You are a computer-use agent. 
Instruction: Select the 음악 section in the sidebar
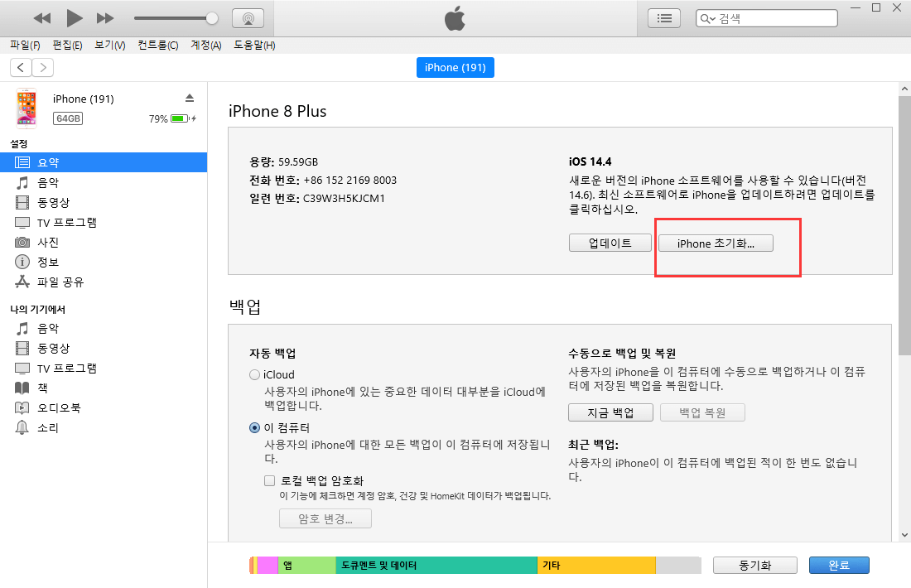pyautogui.click(x=66, y=181)
